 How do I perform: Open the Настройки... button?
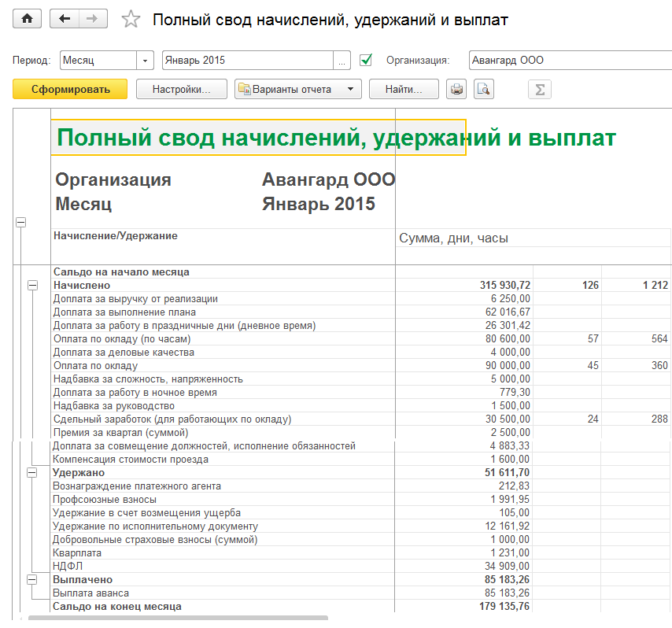(182, 89)
